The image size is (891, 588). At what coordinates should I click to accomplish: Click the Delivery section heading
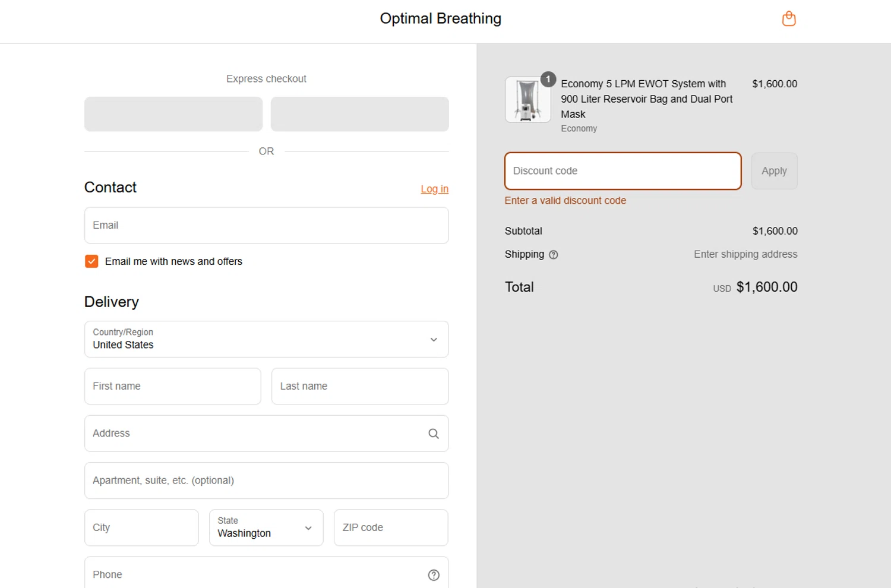112,302
